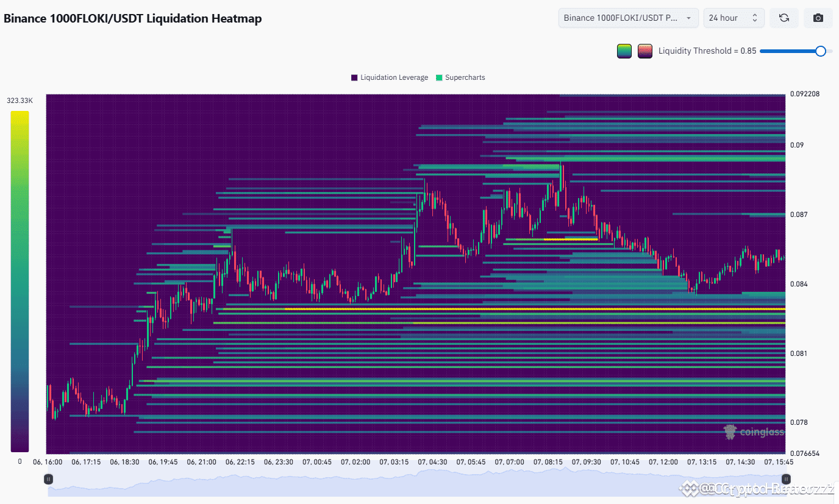
Task: Click the 07, 08:15 time axis label
Action: [x=548, y=462]
